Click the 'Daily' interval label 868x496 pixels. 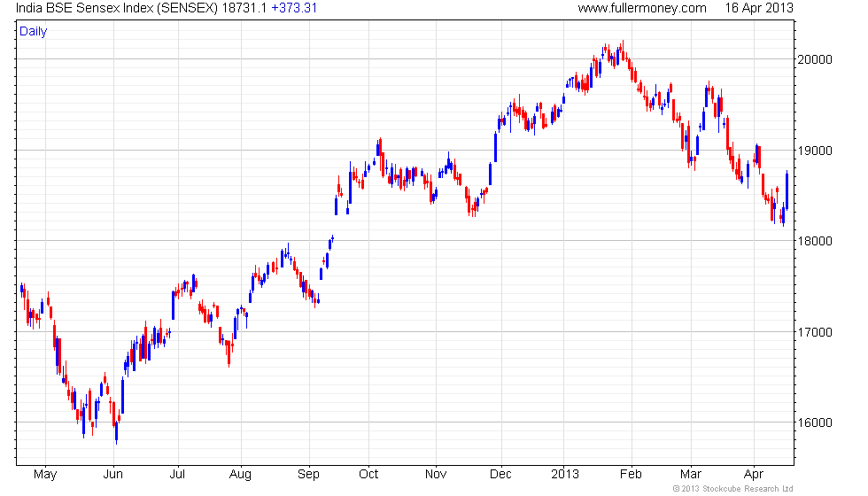(x=34, y=32)
